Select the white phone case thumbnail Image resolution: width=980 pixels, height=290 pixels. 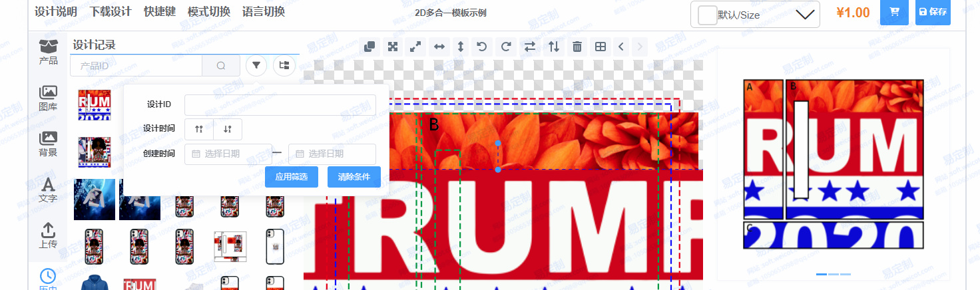(x=275, y=246)
